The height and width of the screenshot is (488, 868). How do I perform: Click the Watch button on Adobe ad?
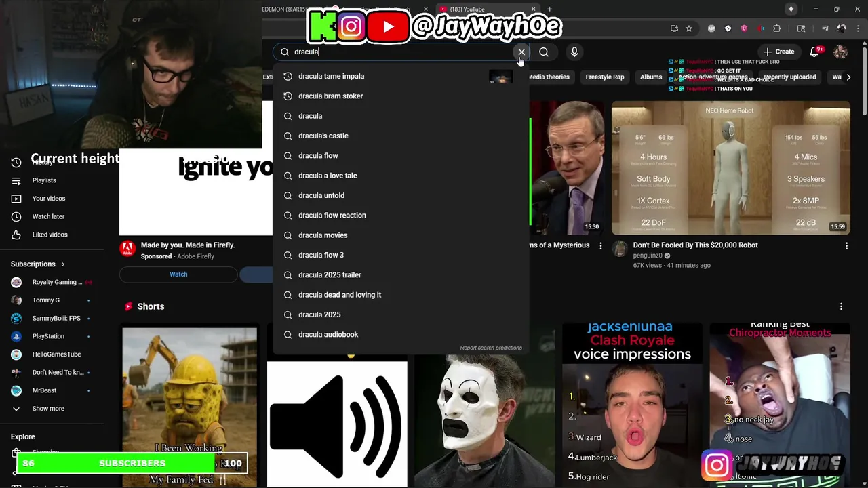tap(178, 274)
